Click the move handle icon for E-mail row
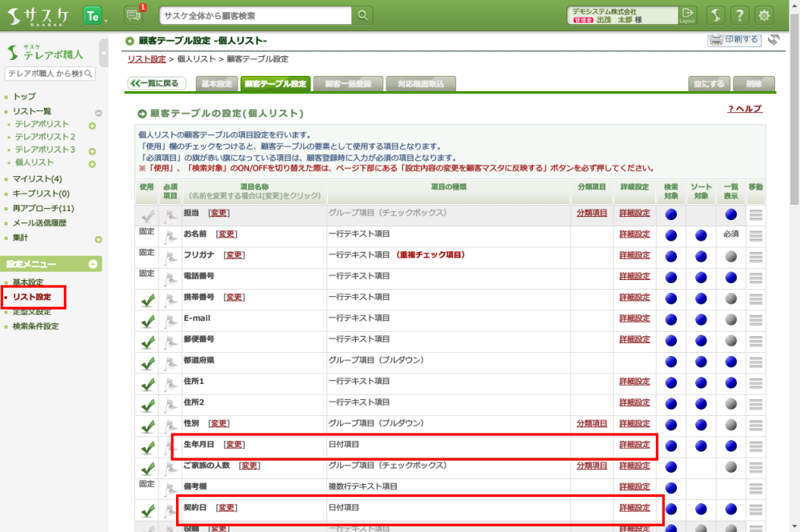Viewport: 800px width, 532px height. 755,320
